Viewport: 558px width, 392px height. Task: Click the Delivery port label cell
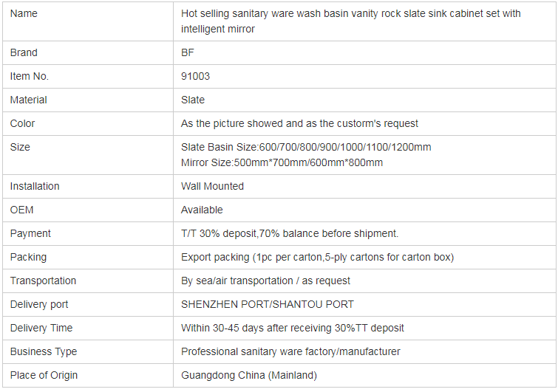tap(88, 305)
